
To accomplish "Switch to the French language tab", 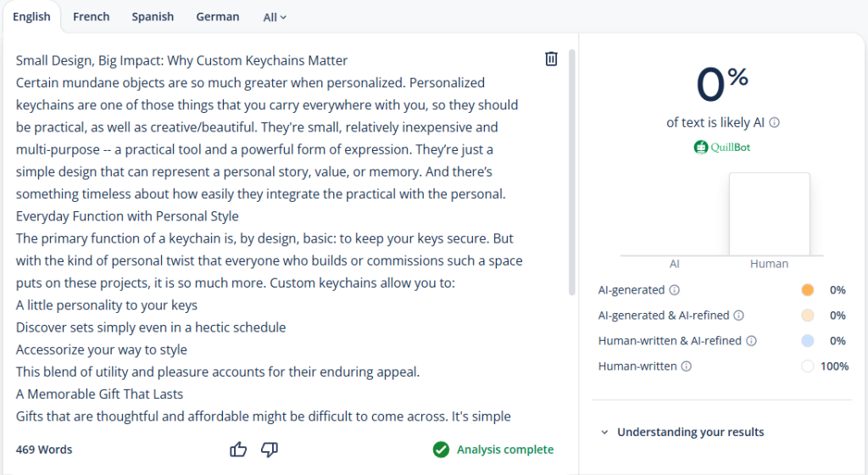I will coord(91,17).
